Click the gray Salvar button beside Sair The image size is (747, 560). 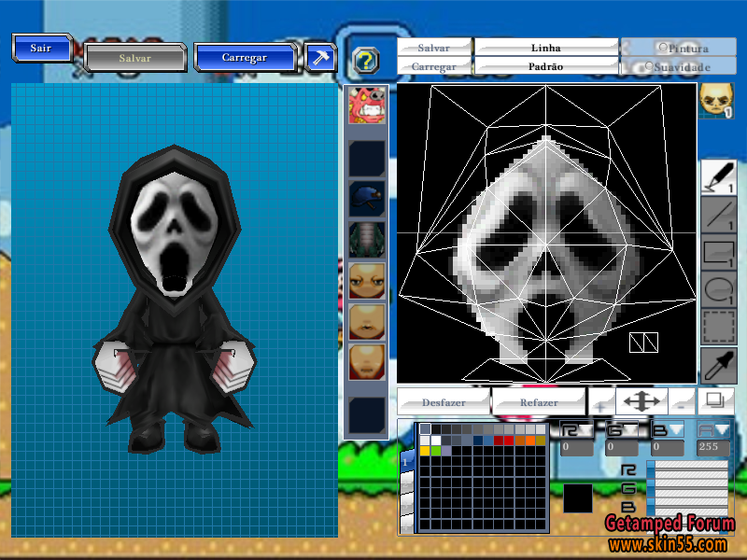point(135,58)
